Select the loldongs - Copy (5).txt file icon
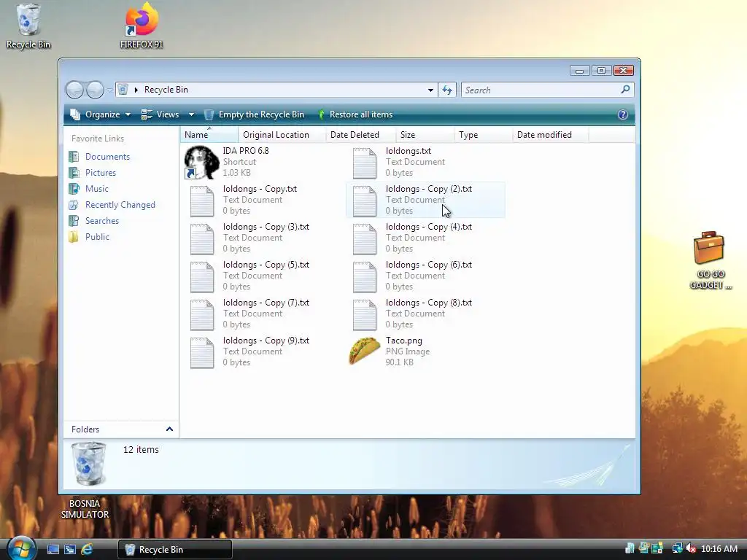The width and height of the screenshot is (747, 560). coord(202,276)
